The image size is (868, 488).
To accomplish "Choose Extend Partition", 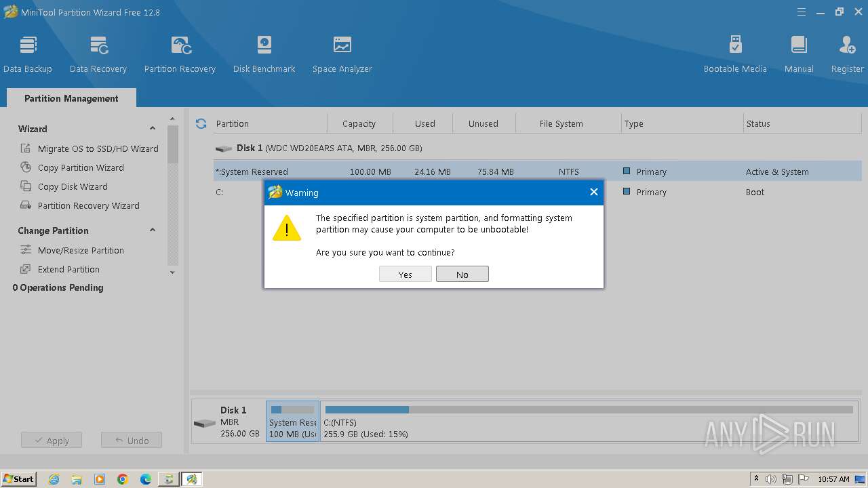I will pos(60,269).
